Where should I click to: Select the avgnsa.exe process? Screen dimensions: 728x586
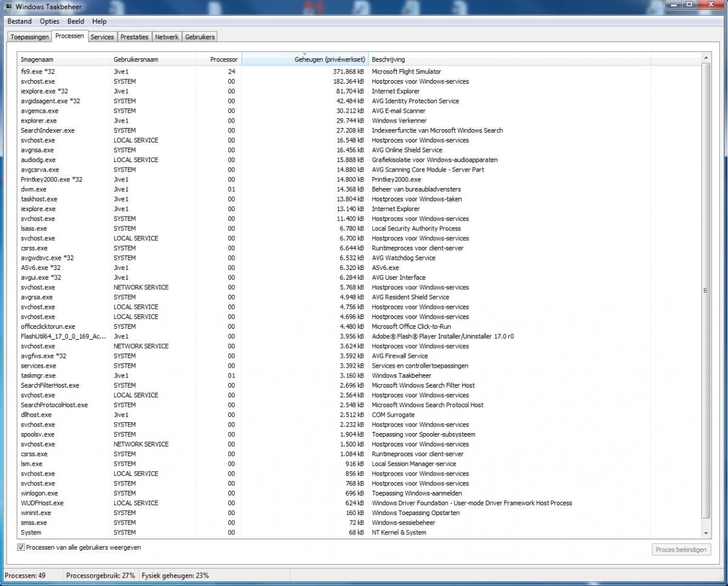(359, 150)
